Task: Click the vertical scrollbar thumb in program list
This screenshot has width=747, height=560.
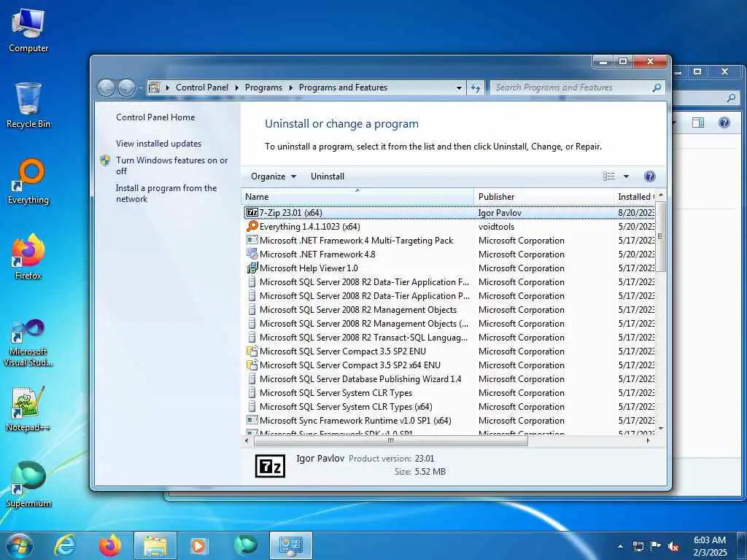Action: (x=660, y=236)
